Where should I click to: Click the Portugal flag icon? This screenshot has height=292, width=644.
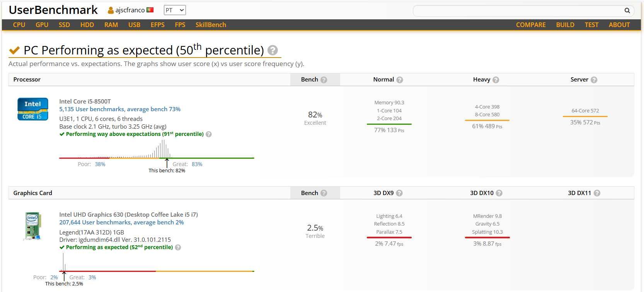tap(150, 10)
